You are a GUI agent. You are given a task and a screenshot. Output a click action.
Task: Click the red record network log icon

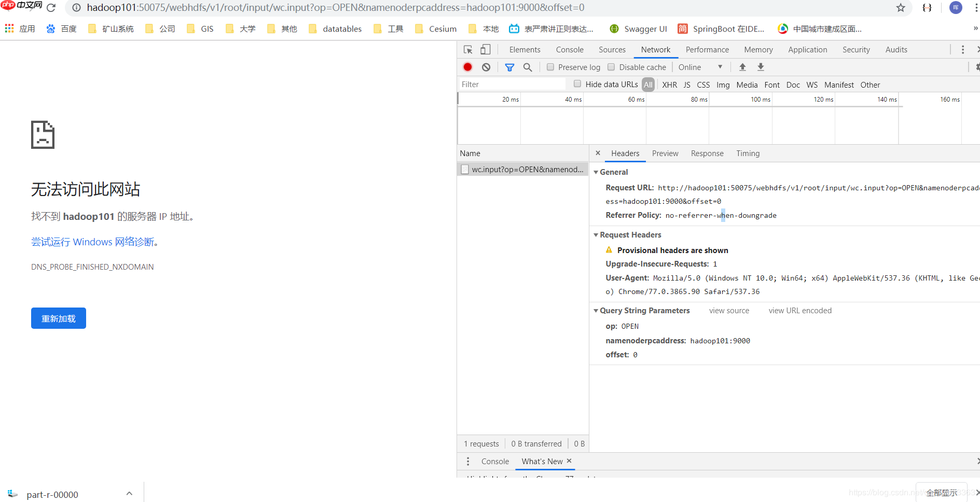(467, 67)
